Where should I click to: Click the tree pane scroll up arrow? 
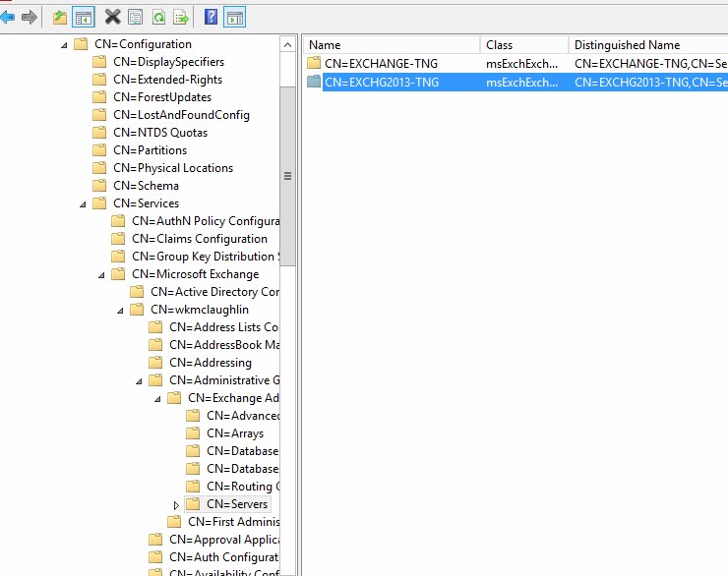pos(288,45)
